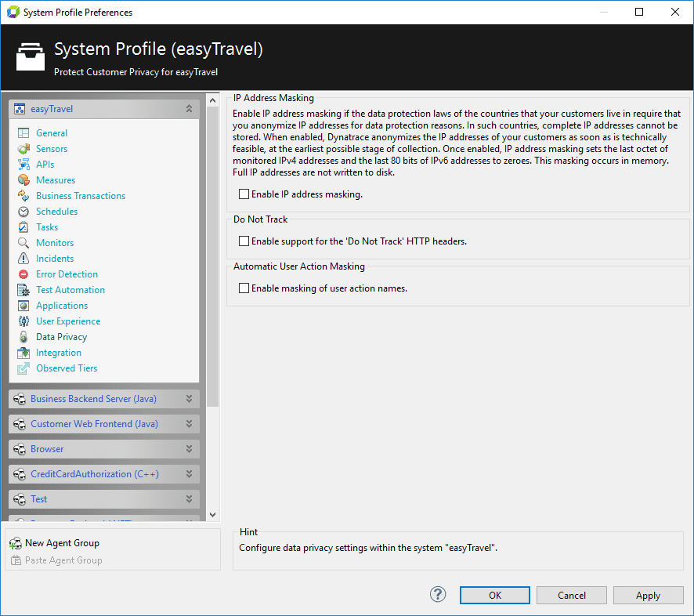Expand Customer Web Frontend (Java) group
Image resolution: width=694 pixels, height=616 pixels.
coord(189,424)
